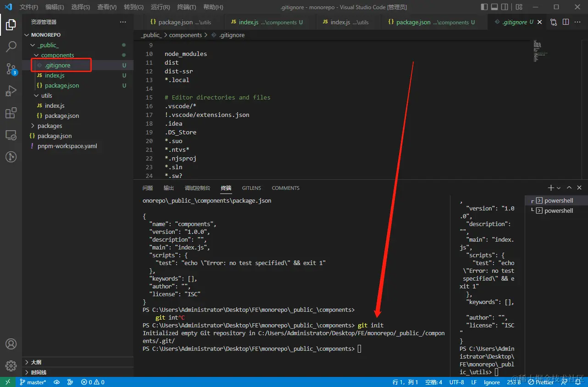Open the 终端(T) menu
Image resolution: width=588 pixels, height=387 pixels.
click(x=186, y=7)
